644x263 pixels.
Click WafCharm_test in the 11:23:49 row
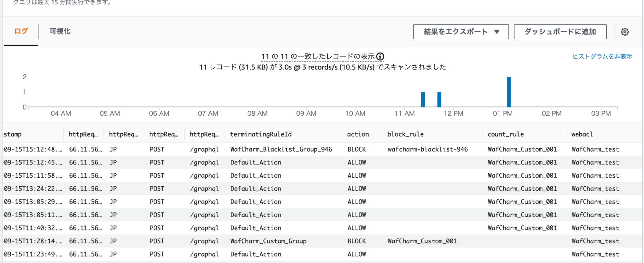(595, 254)
